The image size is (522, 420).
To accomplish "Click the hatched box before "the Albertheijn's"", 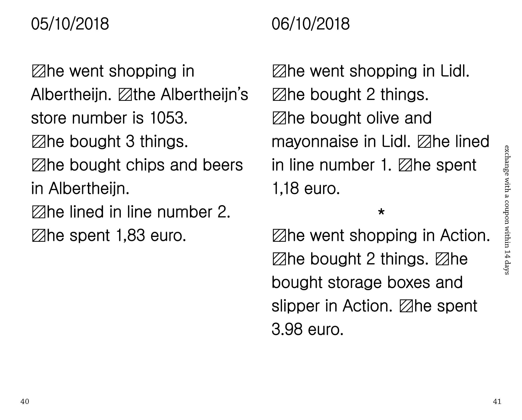I will click(125, 95).
